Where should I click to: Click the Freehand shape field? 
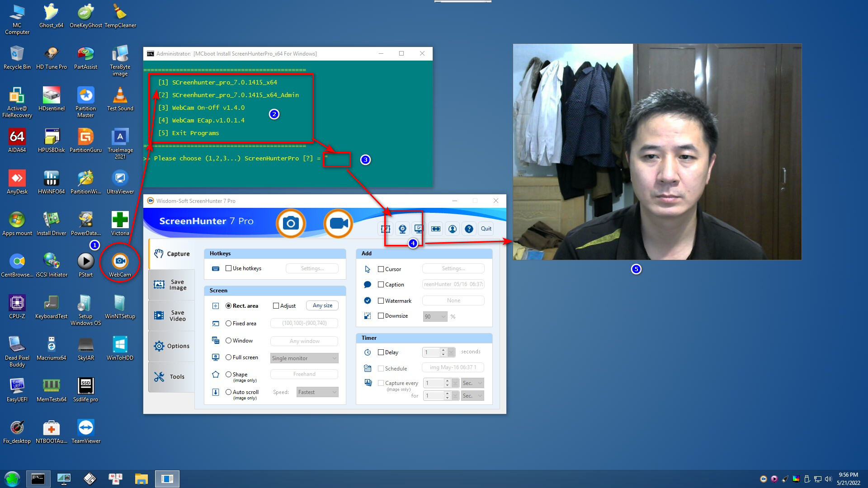tap(304, 374)
